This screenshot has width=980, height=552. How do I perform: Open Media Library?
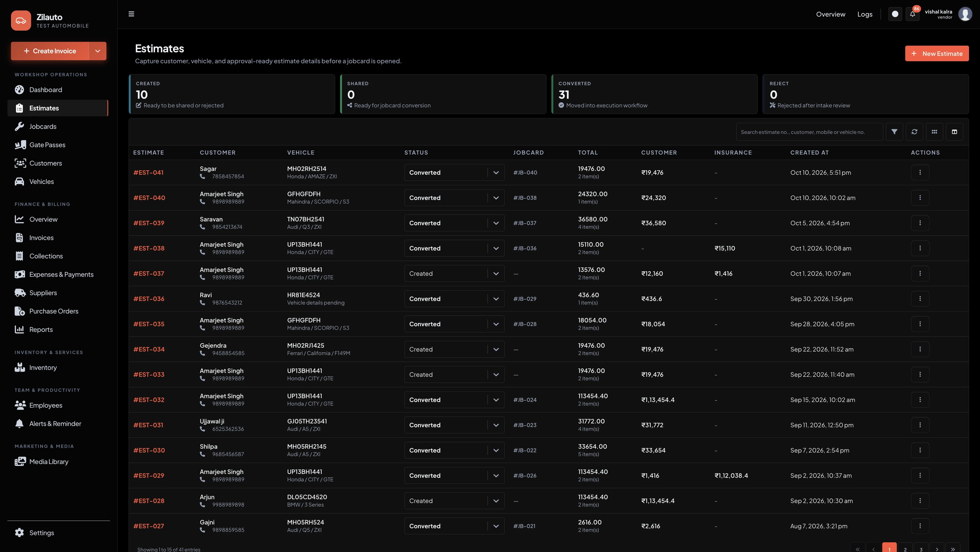[x=58, y=461]
